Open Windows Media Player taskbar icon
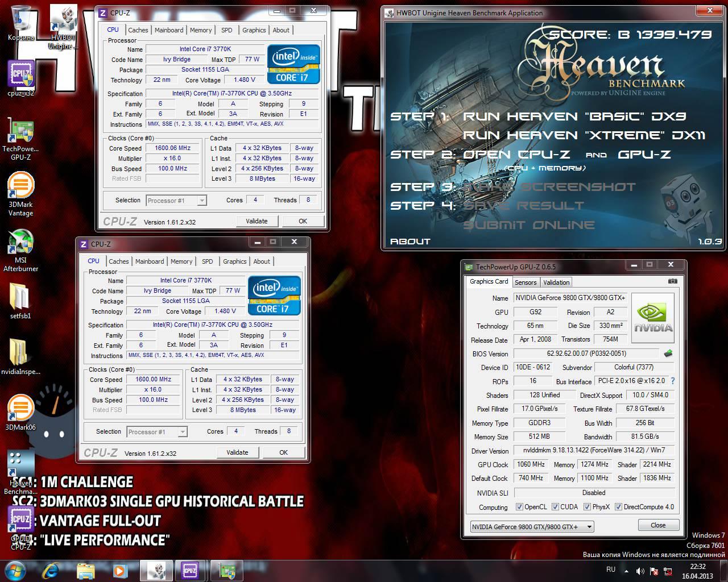 [x=119, y=570]
